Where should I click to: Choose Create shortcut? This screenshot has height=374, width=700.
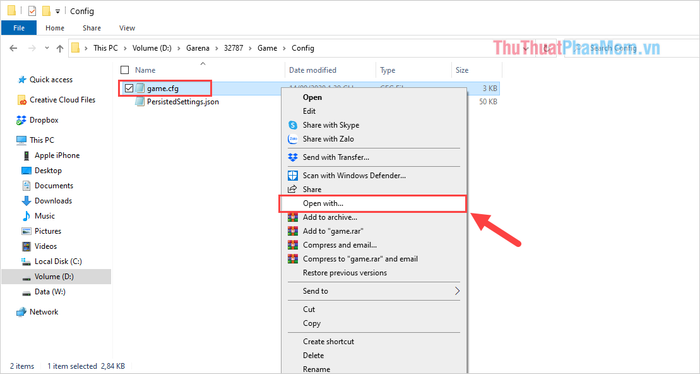coord(328,341)
